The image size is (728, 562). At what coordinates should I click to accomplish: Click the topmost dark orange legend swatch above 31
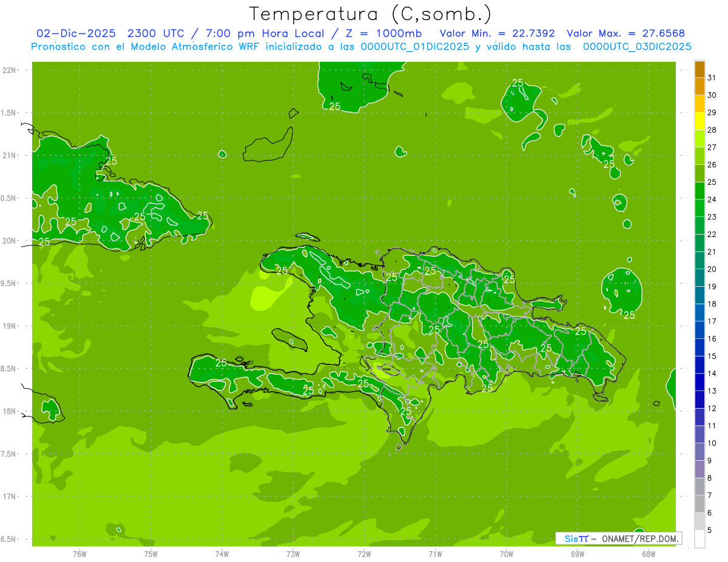(x=699, y=69)
